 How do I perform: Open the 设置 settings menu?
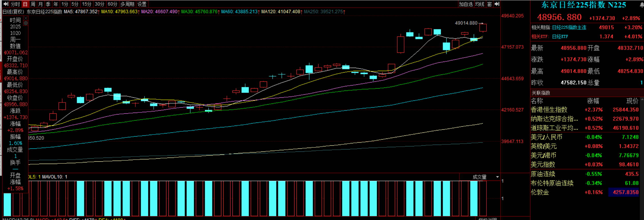(142, 4)
